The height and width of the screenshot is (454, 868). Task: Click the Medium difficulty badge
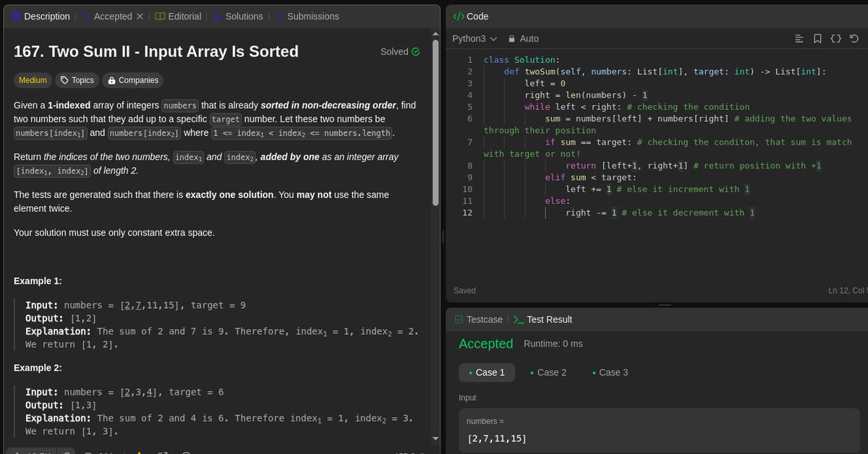click(x=33, y=80)
